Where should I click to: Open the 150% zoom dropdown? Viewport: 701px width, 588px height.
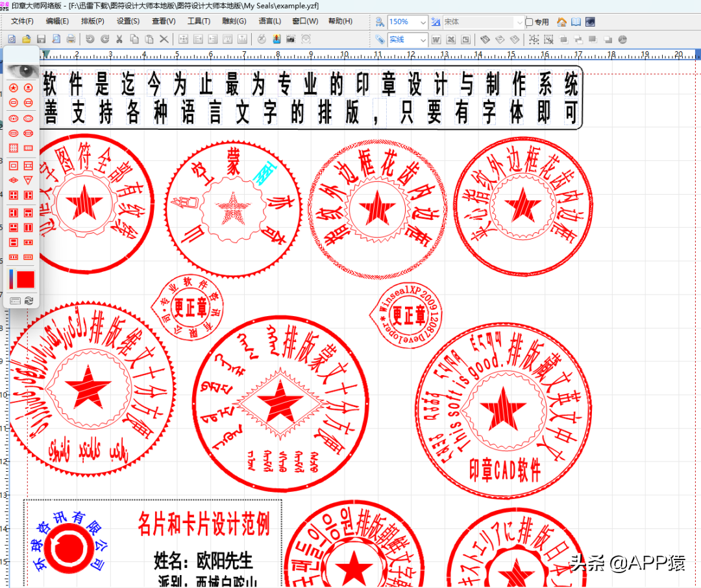(x=423, y=21)
